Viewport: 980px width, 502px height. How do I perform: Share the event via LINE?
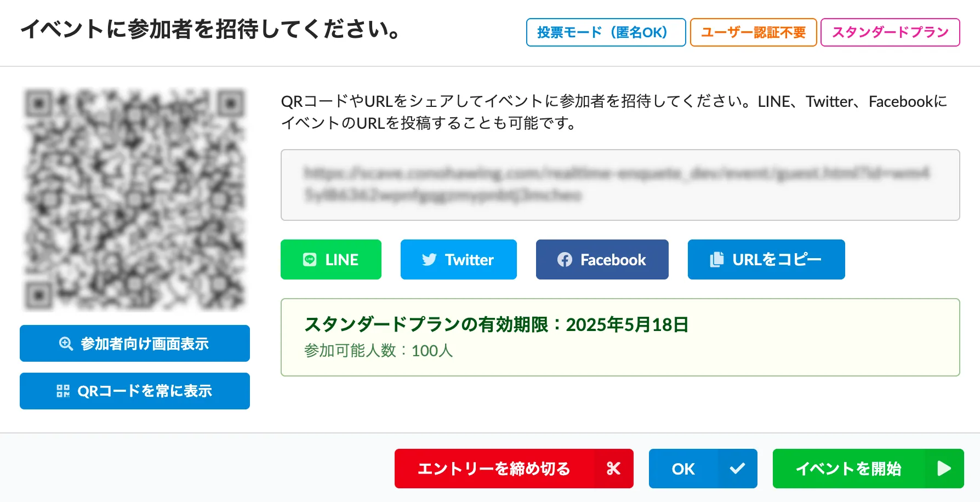331,260
